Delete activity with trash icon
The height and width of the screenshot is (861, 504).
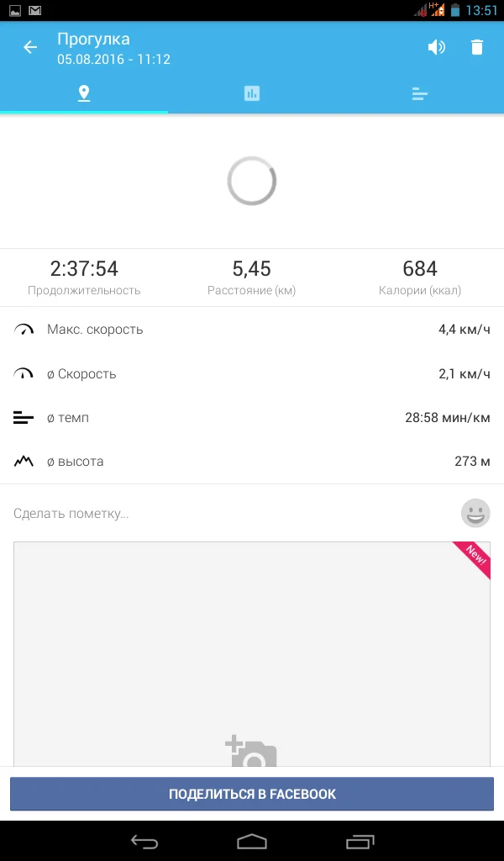pos(477,47)
